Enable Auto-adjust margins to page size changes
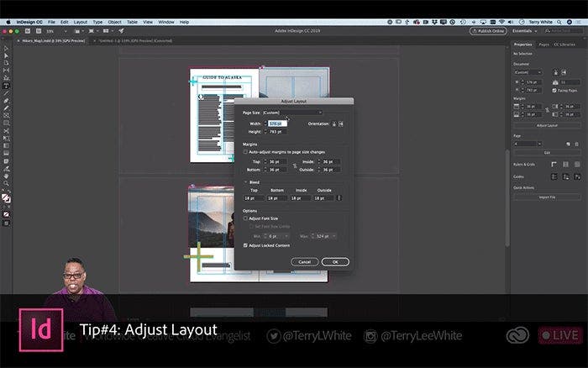The image size is (588, 368). tap(245, 151)
